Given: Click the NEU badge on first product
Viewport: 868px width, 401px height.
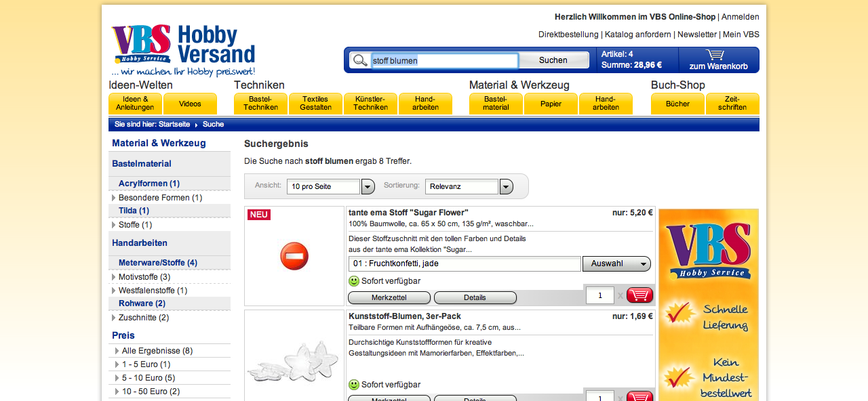Looking at the screenshot, I should (x=259, y=215).
